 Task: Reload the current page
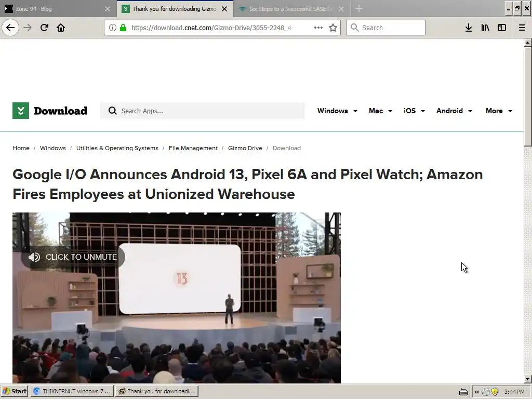[44, 28]
